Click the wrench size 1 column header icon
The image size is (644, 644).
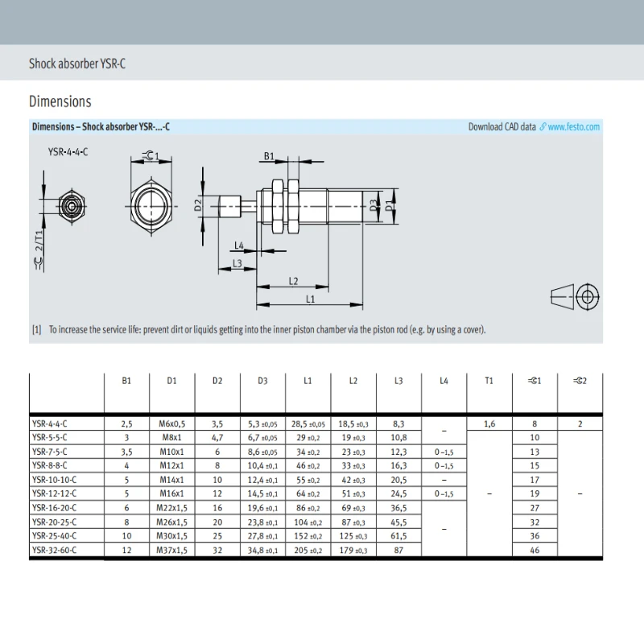pyautogui.click(x=531, y=381)
